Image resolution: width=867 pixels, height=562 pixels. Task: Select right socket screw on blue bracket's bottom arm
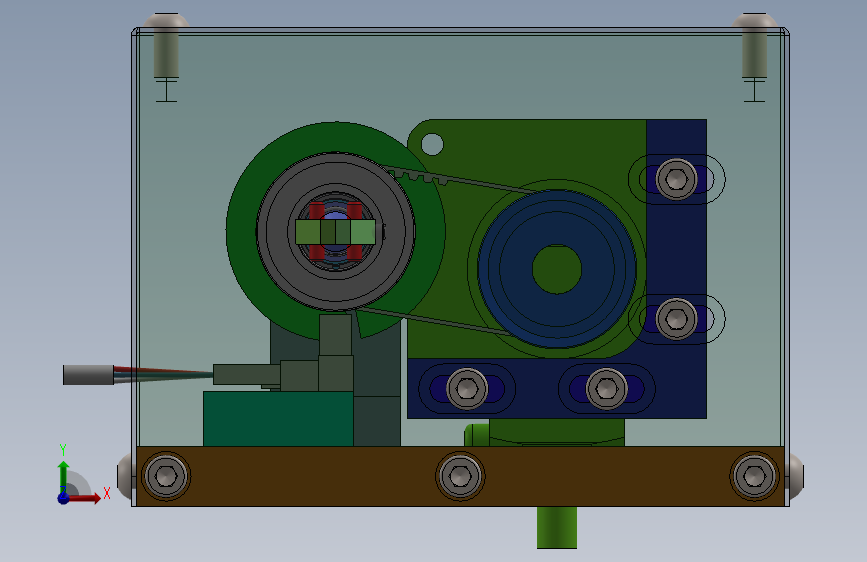pos(607,388)
